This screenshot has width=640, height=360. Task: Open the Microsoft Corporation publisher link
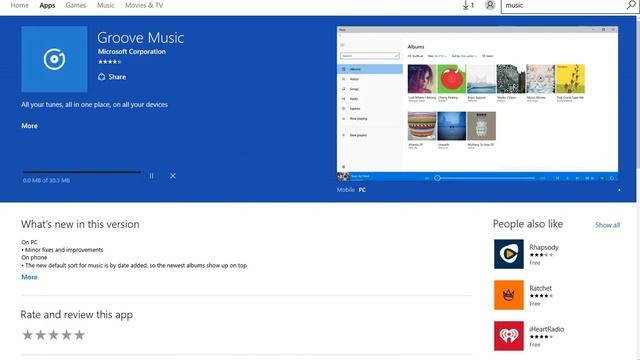[x=132, y=51]
